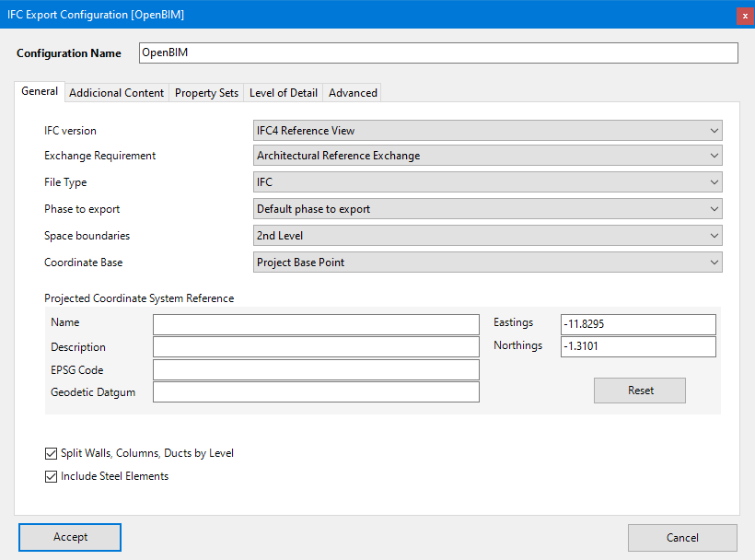Expand the Coordinate Base dropdown
The image size is (755, 560).
487,262
